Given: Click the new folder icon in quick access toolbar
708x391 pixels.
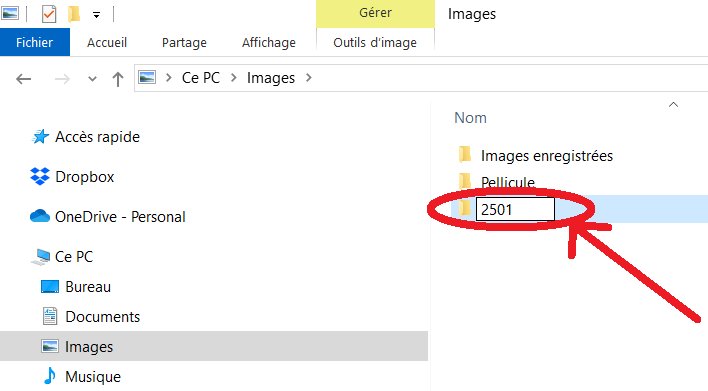Looking at the screenshot, I should click(74, 14).
